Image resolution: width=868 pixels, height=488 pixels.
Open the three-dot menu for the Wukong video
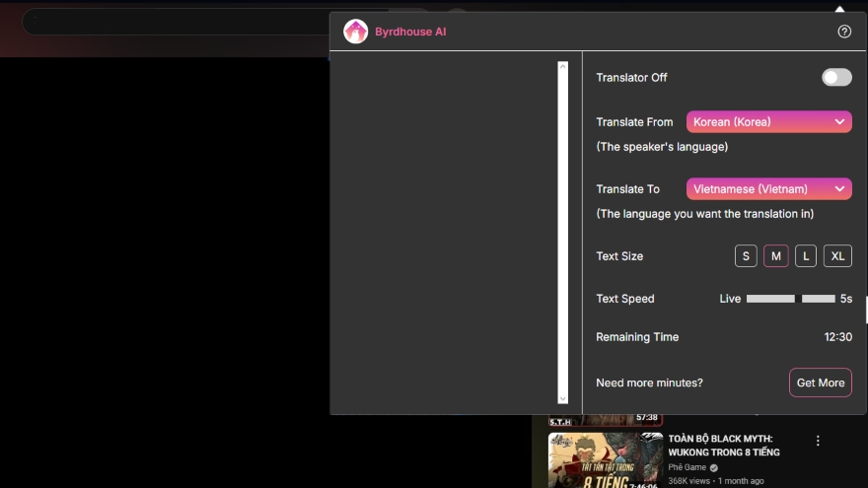(818, 441)
